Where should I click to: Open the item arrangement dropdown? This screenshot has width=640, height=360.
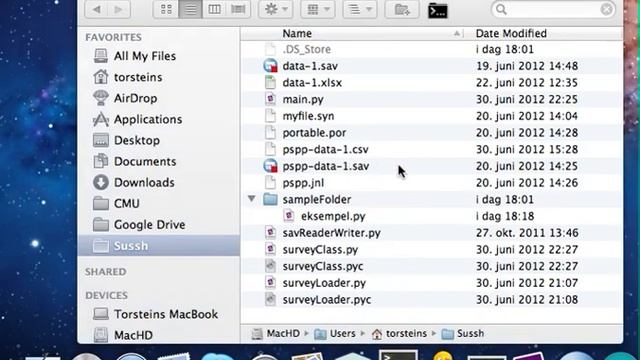[x=318, y=9]
